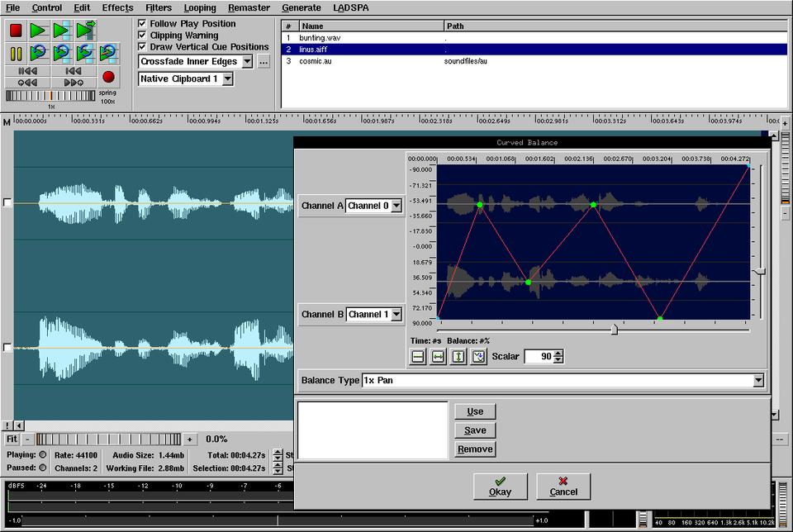The image size is (793, 532).
Task: Click the looped play icon beside Pause
Action: pos(38,54)
